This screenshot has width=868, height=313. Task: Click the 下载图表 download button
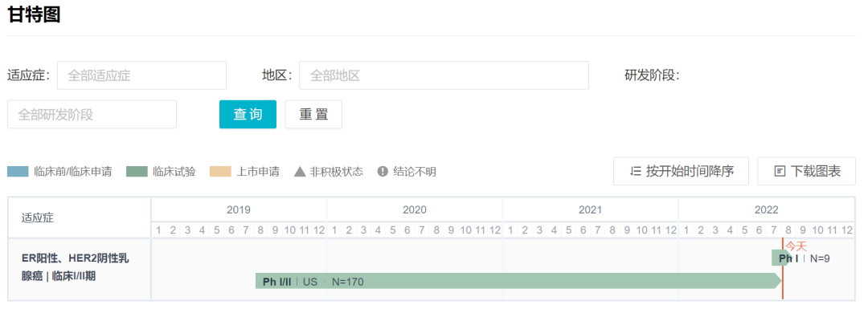(807, 172)
